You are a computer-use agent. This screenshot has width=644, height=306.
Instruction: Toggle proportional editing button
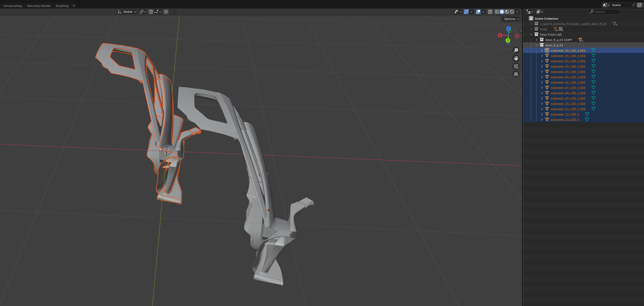tap(166, 12)
